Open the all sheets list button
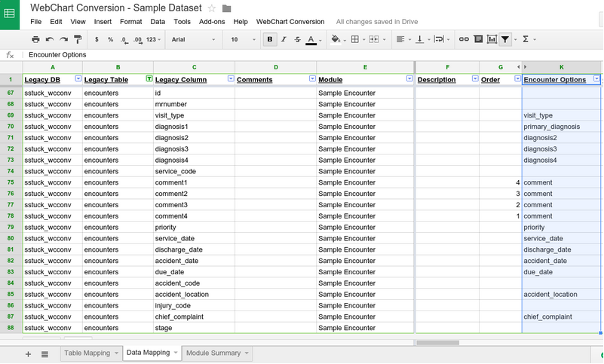This screenshot has width=604, height=364. click(44, 353)
